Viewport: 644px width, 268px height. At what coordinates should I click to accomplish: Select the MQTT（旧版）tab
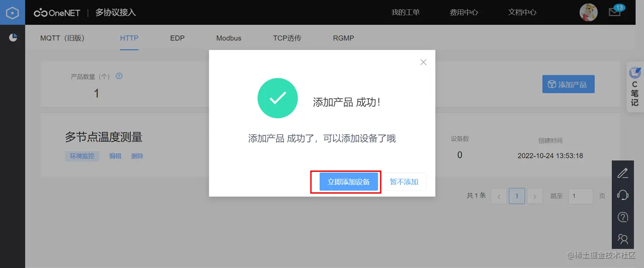pos(63,38)
